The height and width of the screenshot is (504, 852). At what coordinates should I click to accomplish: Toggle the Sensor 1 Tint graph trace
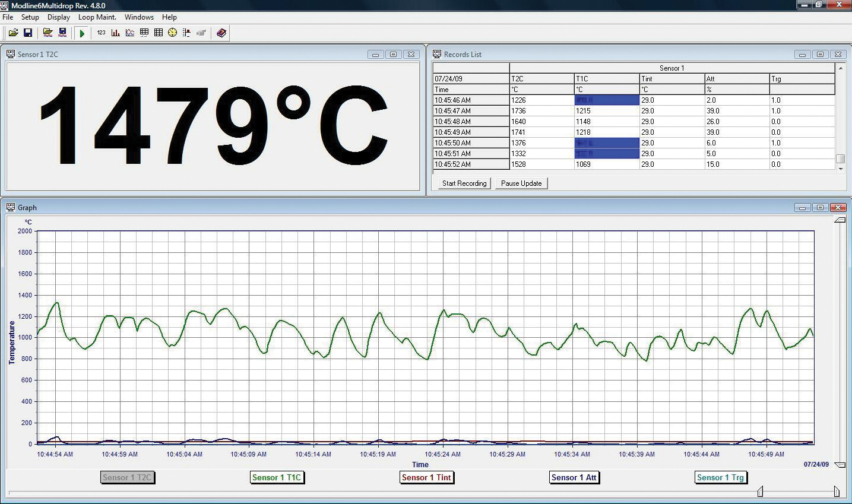point(426,477)
